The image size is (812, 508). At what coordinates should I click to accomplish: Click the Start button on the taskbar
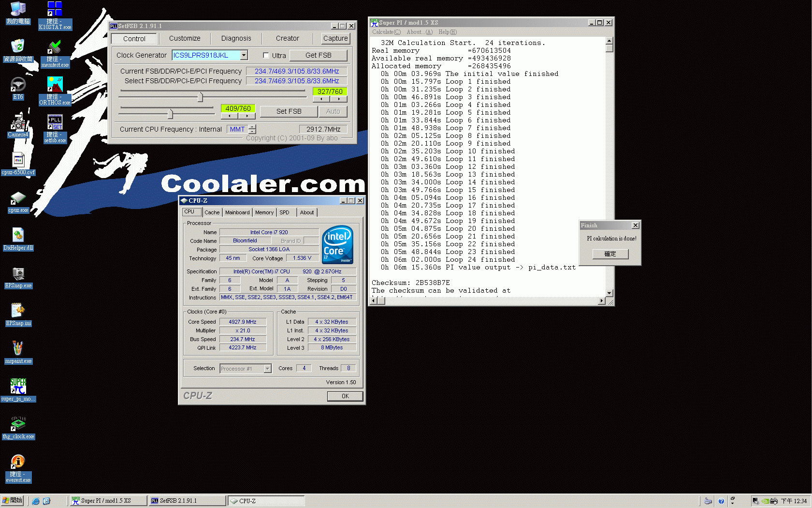(x=13, y=501)
